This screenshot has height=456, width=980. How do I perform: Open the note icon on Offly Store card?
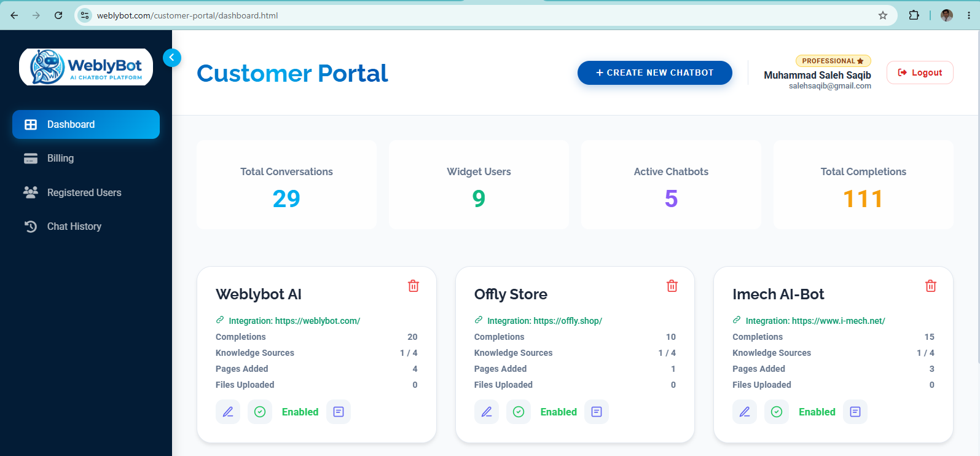click(x=597, y=412)
